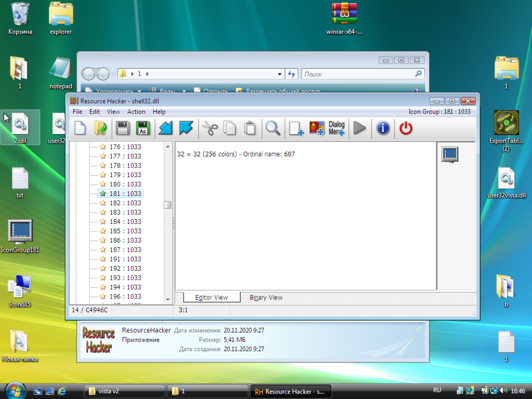Open the Dialog Menu editor icon
The height and width of the screenshot is (399, 532).
[x=337, y=128]
